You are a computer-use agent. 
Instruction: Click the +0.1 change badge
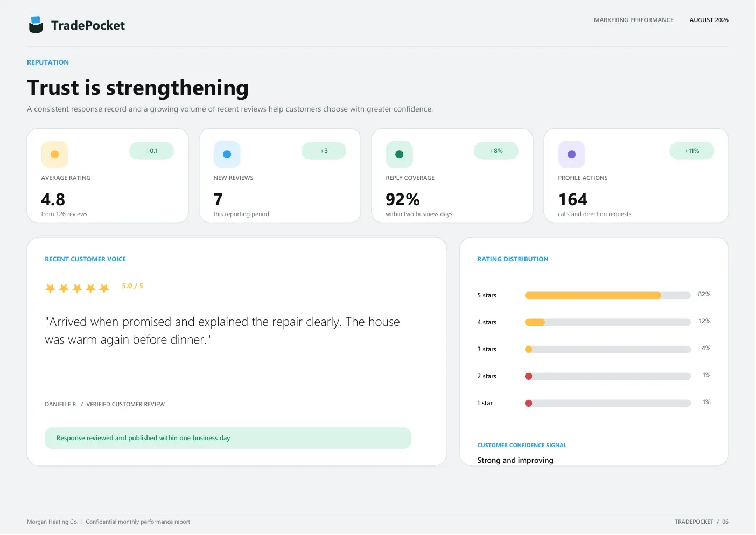point(151,151)
